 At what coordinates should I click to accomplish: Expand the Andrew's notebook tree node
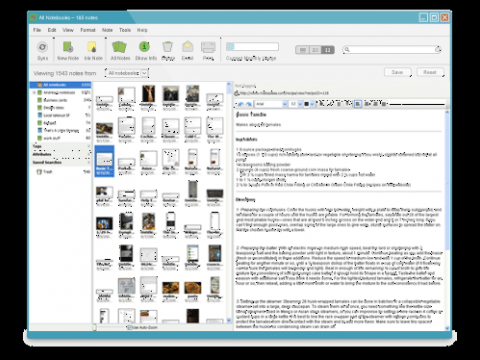pos(34,92)
